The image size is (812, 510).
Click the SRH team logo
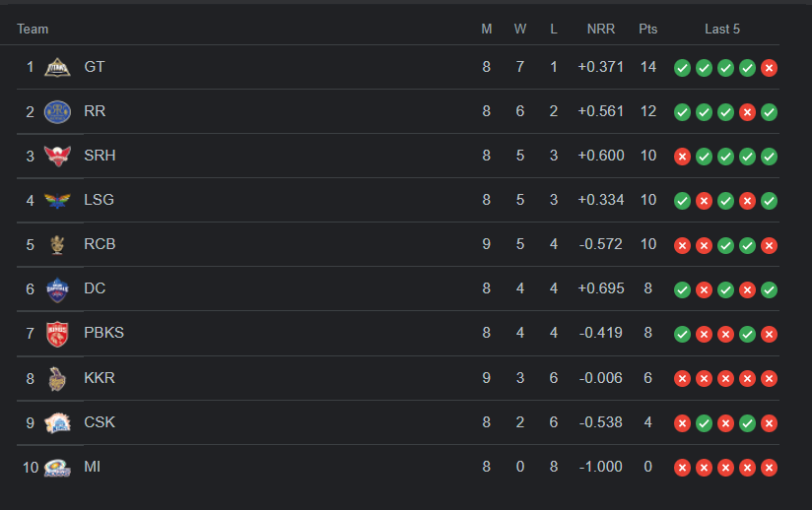(57, 156)
